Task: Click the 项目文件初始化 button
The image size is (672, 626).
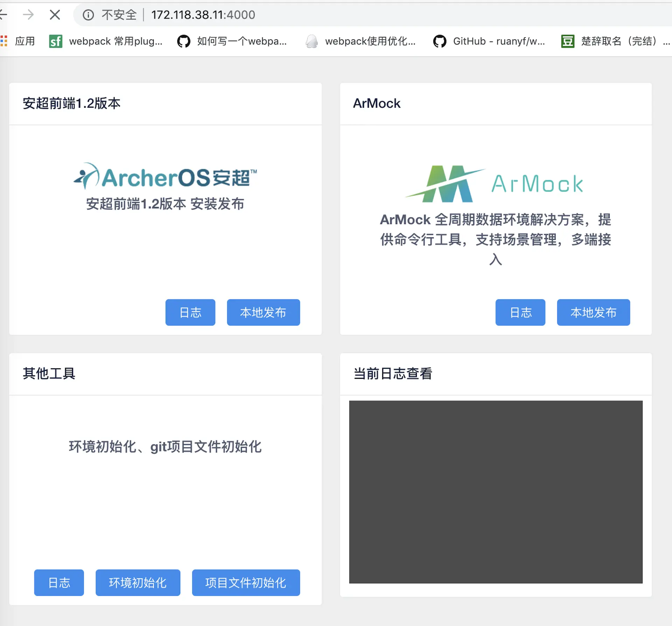Action: (246, 583)
